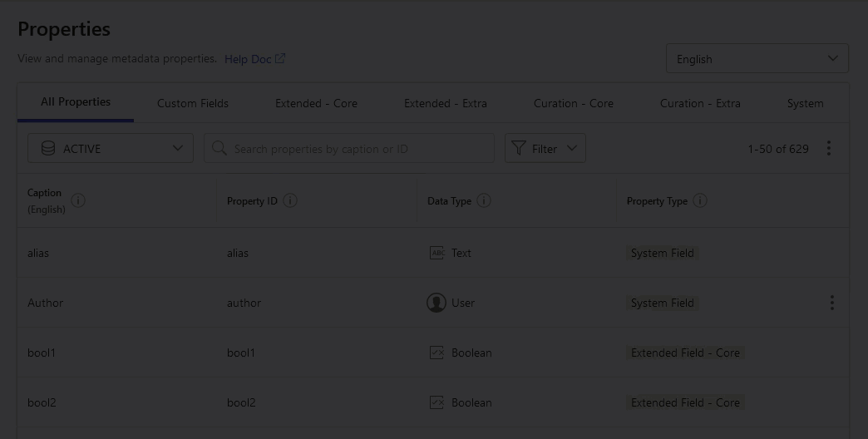Click the User data type icon for Author
Viewport: 868px width, 439px height.
436,303
